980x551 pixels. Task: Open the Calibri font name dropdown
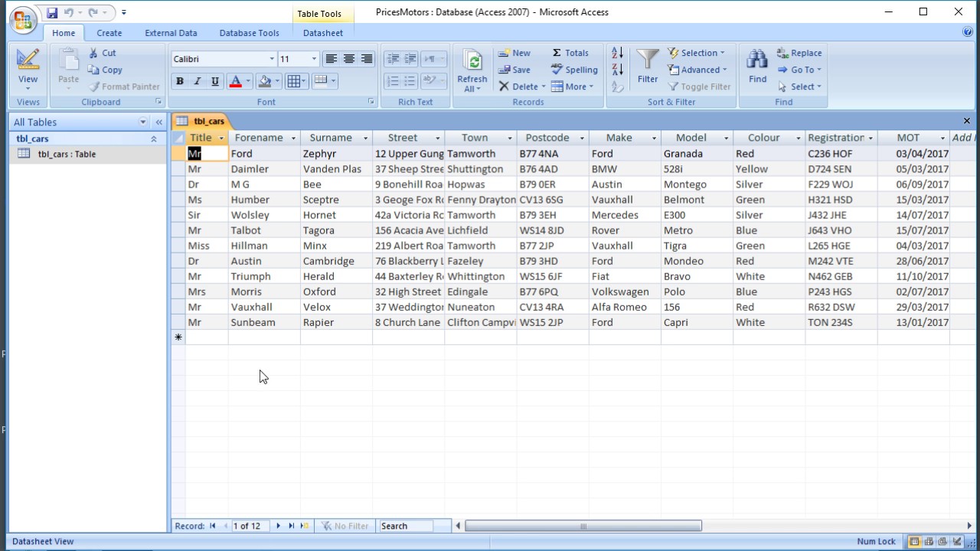click(271, 59)
